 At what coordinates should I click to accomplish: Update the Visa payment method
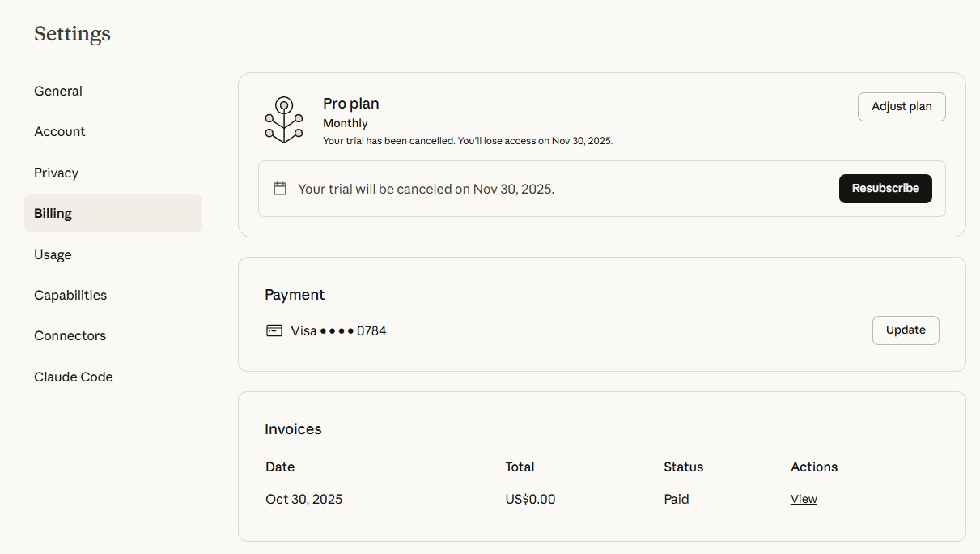tap(906, 330)
